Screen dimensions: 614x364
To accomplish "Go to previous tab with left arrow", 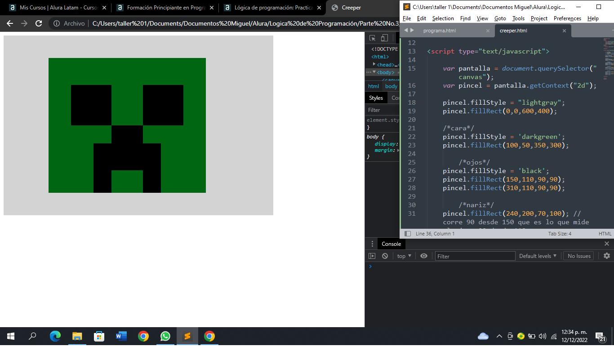I will point(406,30).
